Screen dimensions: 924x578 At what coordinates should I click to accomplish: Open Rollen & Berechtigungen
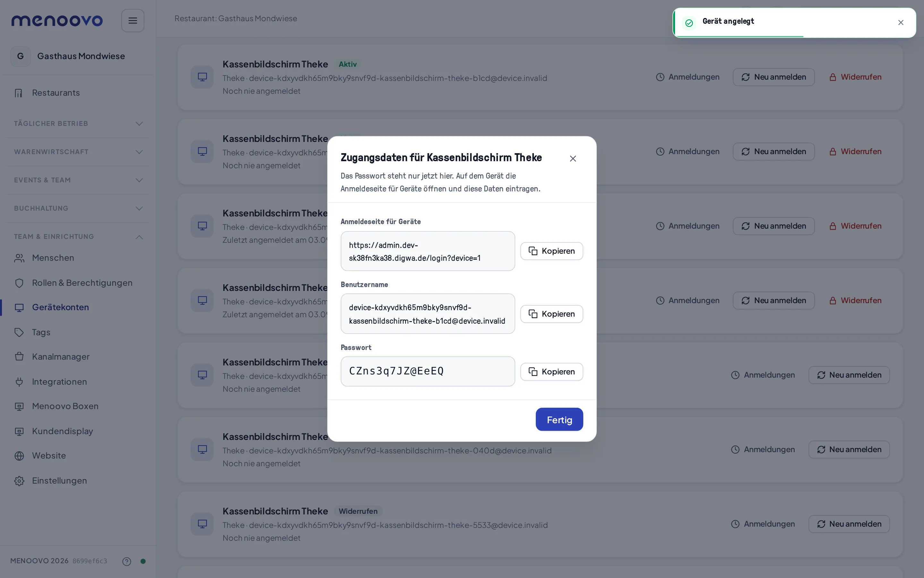pos(78,283)
